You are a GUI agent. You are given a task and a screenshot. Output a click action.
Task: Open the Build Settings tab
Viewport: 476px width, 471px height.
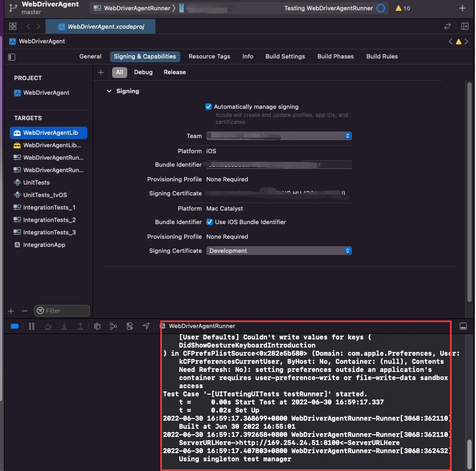pos(285,56)
